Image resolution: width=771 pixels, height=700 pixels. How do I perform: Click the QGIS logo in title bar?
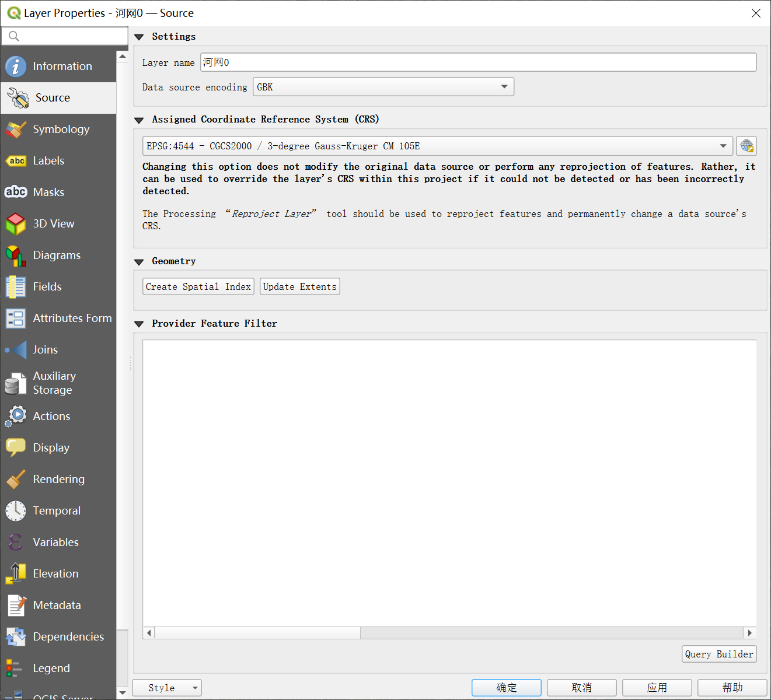13,13
